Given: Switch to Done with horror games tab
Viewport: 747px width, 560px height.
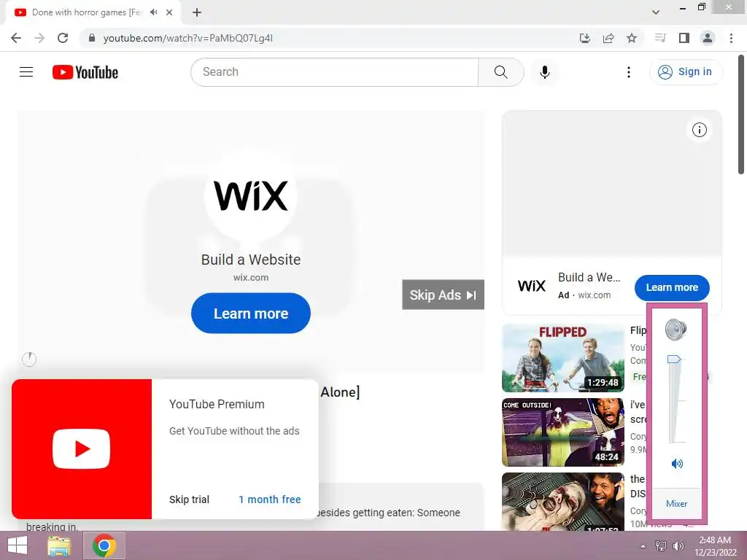Looking at the screenshot, I should 86,12.
